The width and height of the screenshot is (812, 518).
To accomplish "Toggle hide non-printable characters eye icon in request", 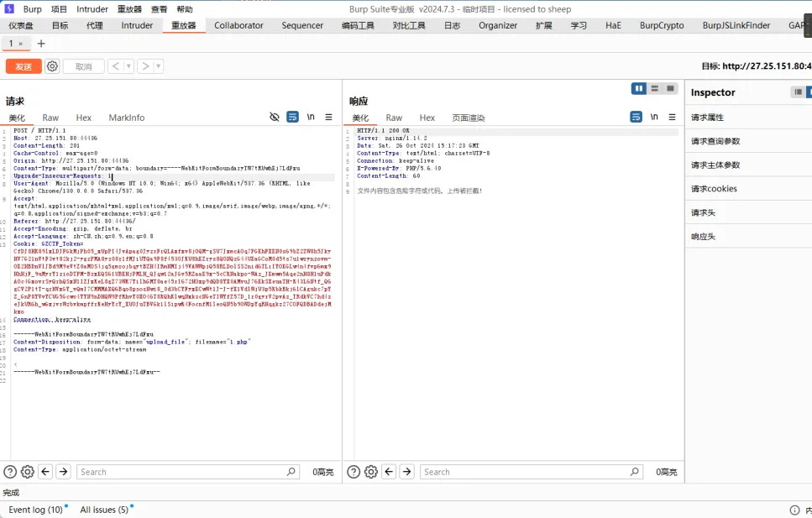I will 275,117.
